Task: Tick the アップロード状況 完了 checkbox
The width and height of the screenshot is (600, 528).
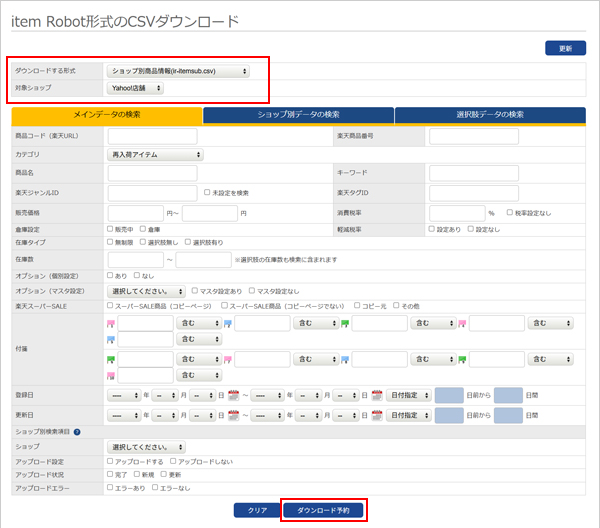Action: 110,474
